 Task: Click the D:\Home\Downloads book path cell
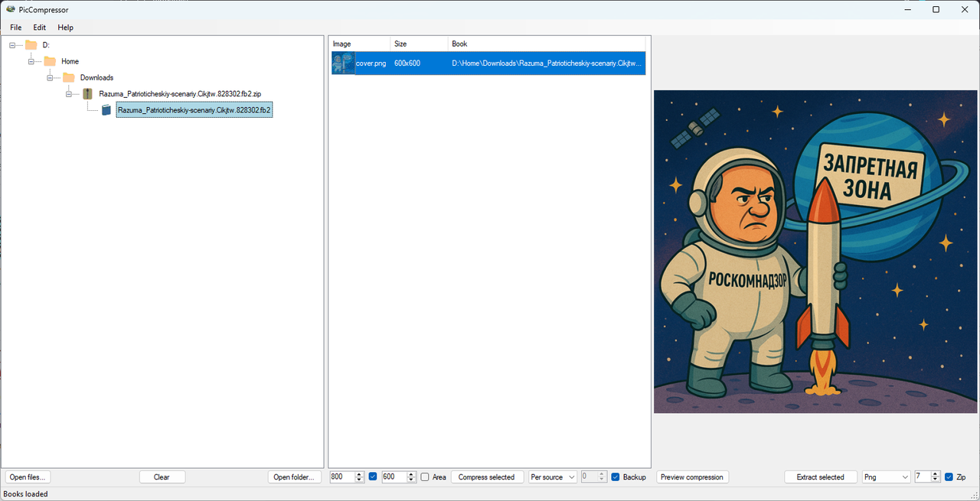[547, 63]
